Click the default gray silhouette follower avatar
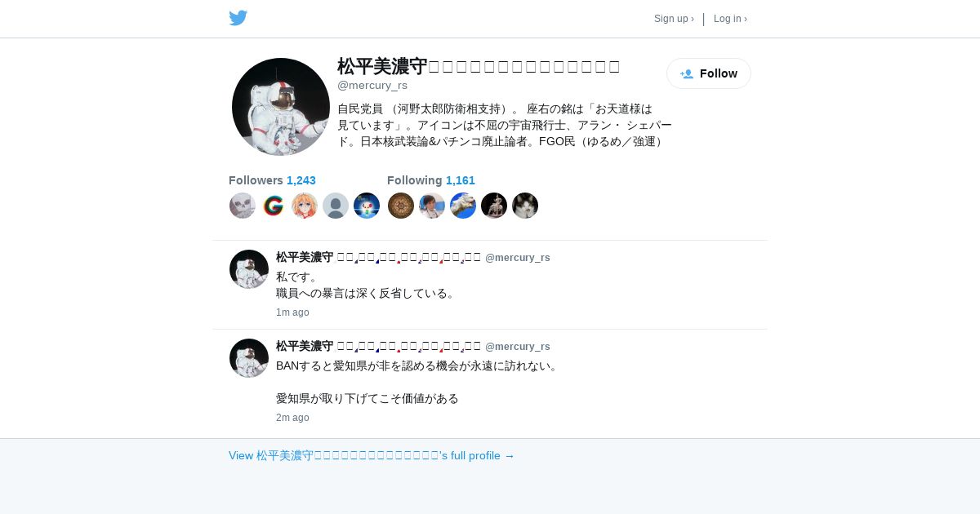The height and width of the screenshot is (514, 980). 336,206
